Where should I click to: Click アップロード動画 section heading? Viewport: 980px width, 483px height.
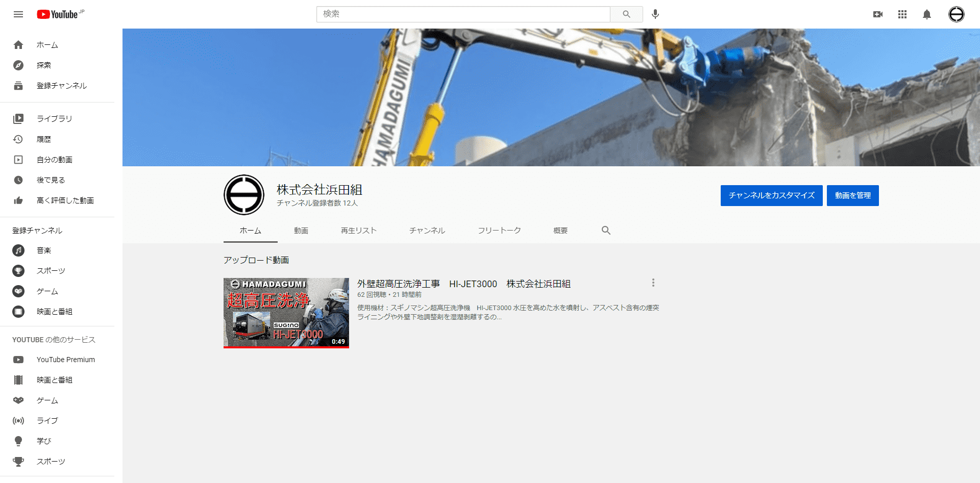pos(256,260)
